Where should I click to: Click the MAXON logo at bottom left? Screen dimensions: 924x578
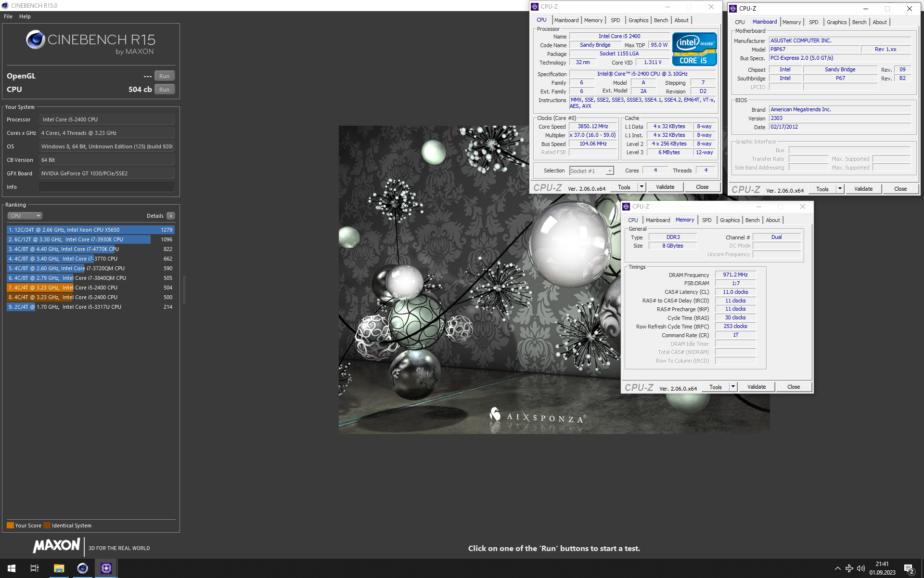pyautogui.click(x=56, y=545)
